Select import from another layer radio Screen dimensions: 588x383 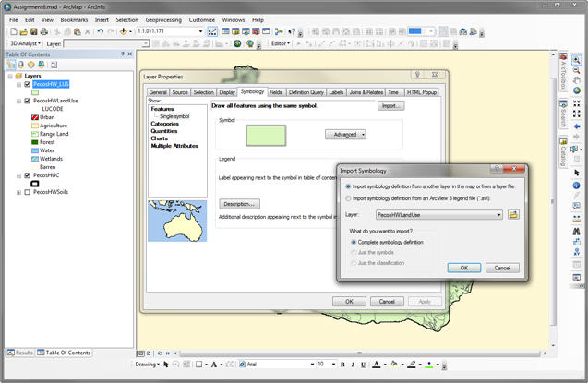(348, 186)
